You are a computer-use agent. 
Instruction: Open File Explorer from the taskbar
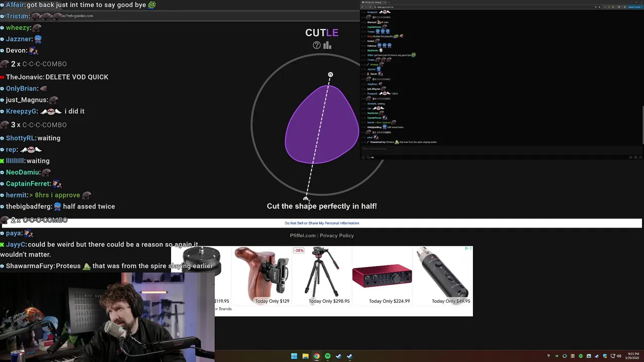(305, 356)
